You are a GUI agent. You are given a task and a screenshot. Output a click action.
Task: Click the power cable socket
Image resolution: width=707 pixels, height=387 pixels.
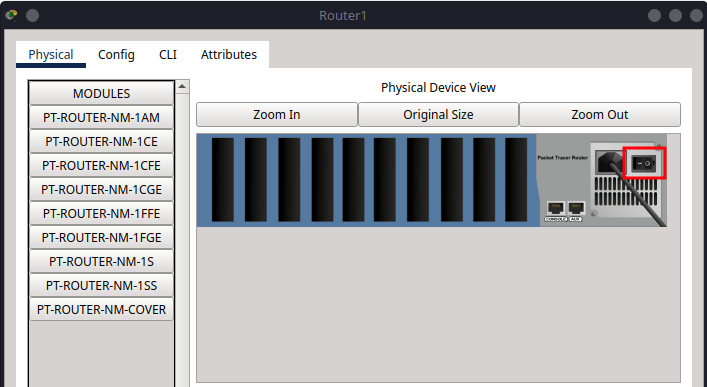[x=609, y=163]
